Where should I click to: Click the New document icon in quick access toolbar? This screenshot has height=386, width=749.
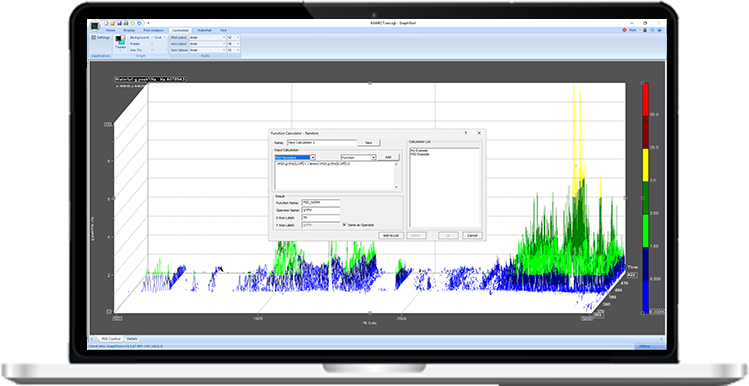(106, 23)
